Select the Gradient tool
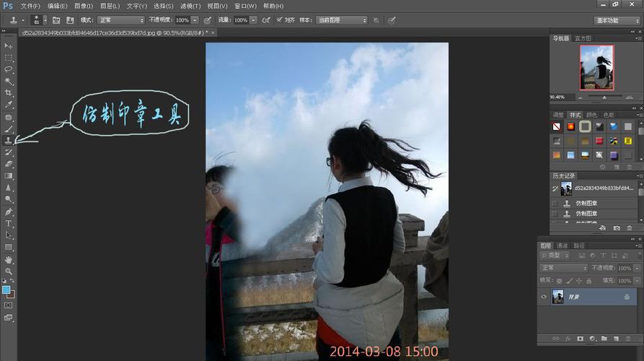Screen dimensions: 644x361 coord(8,175)
